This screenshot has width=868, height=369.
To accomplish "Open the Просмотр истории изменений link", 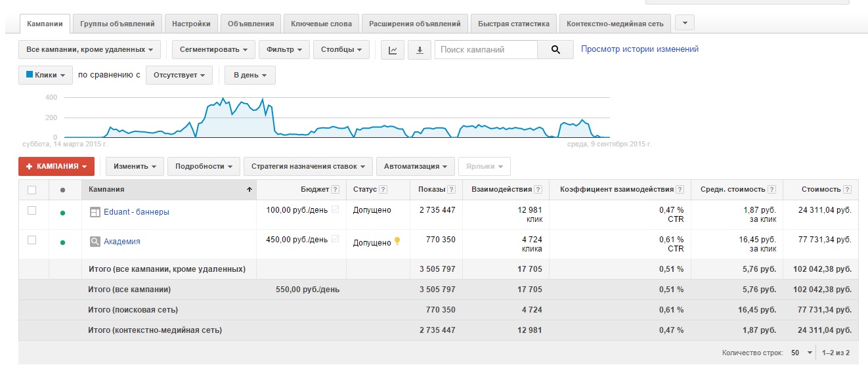I will tap(640, 49).
